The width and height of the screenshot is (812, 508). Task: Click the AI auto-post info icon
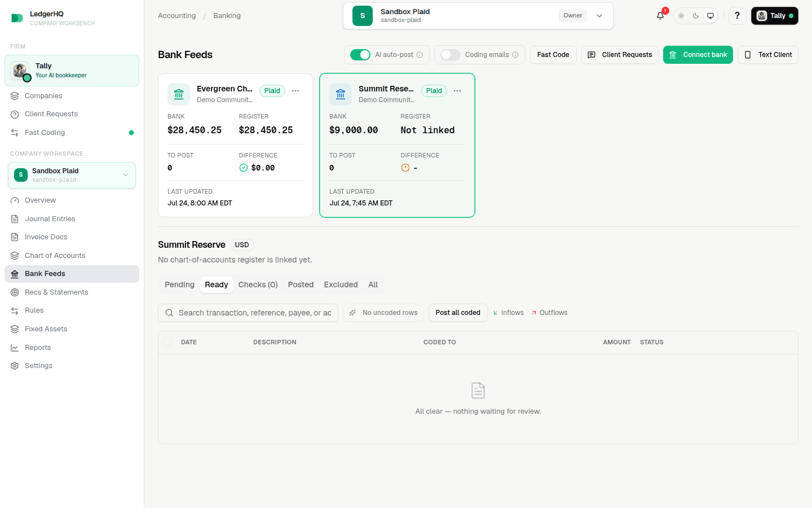tap(420, 55)
